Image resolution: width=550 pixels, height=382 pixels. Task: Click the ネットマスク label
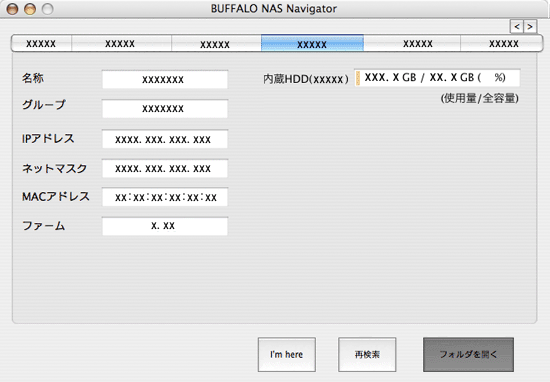tap(54, 168)
